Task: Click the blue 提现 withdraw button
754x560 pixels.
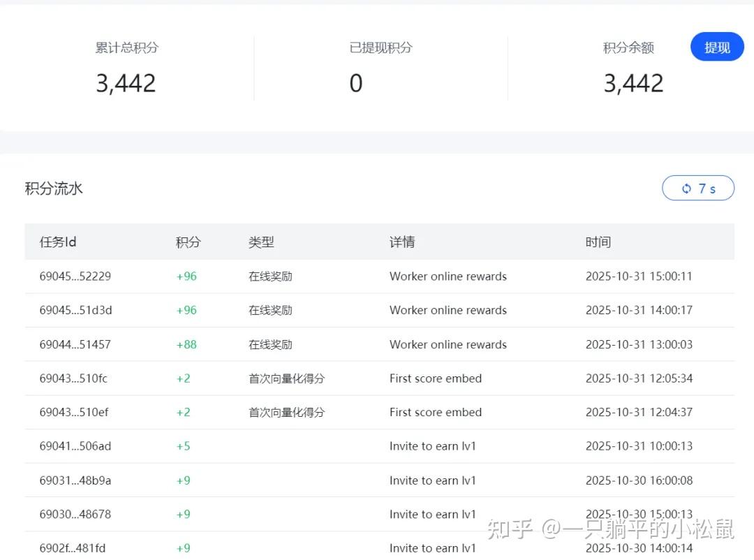Action: pos(717,47)
